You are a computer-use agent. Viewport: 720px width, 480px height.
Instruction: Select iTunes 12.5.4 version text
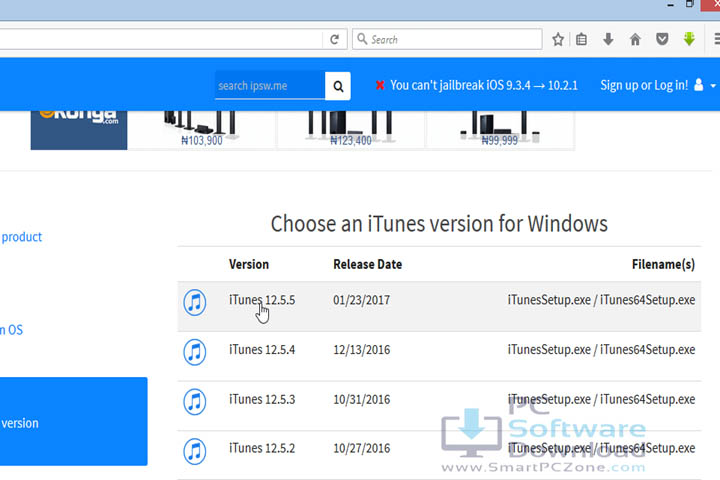262,350
